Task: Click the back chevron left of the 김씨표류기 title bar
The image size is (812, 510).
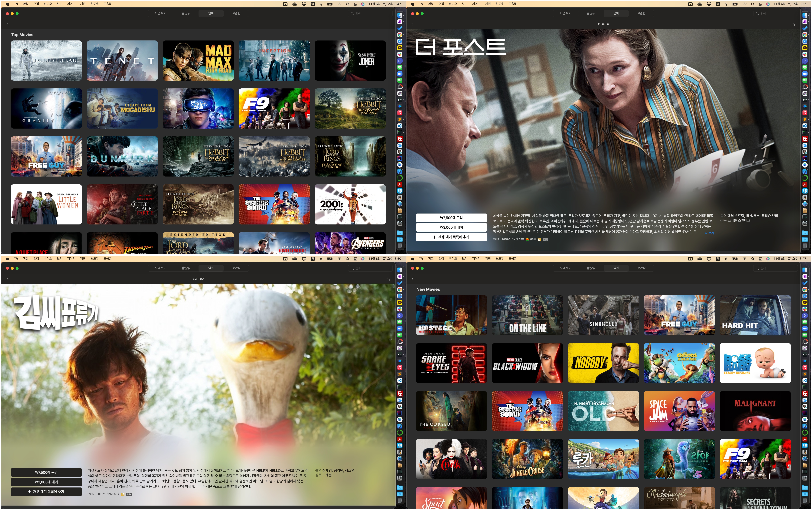Action: click(x=7, y=279)
